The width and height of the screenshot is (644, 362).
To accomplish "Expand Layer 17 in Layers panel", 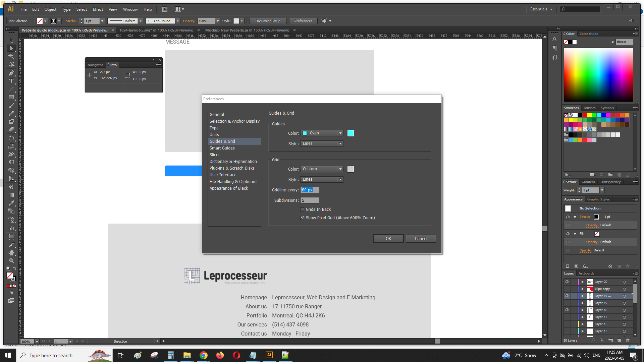I will coord(583,317).
